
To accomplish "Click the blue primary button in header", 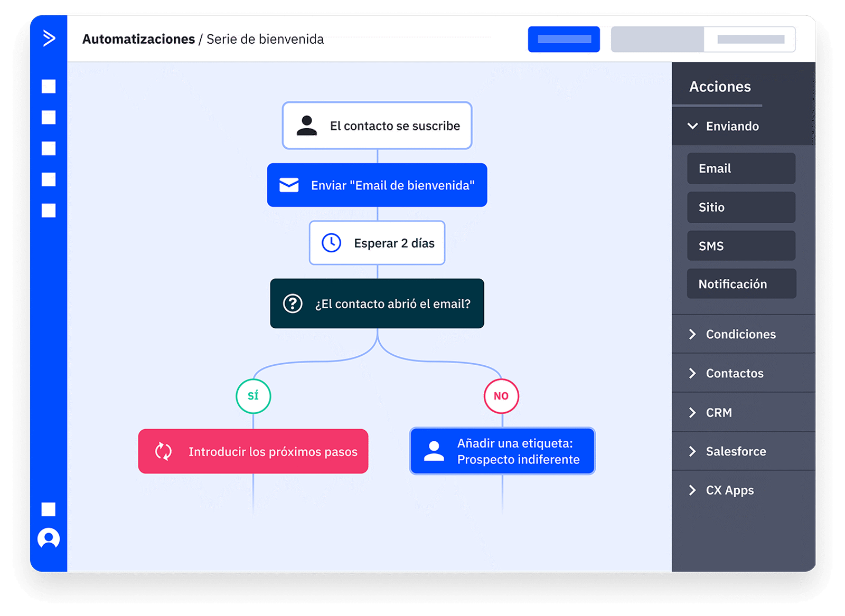I will click(564, 39).
